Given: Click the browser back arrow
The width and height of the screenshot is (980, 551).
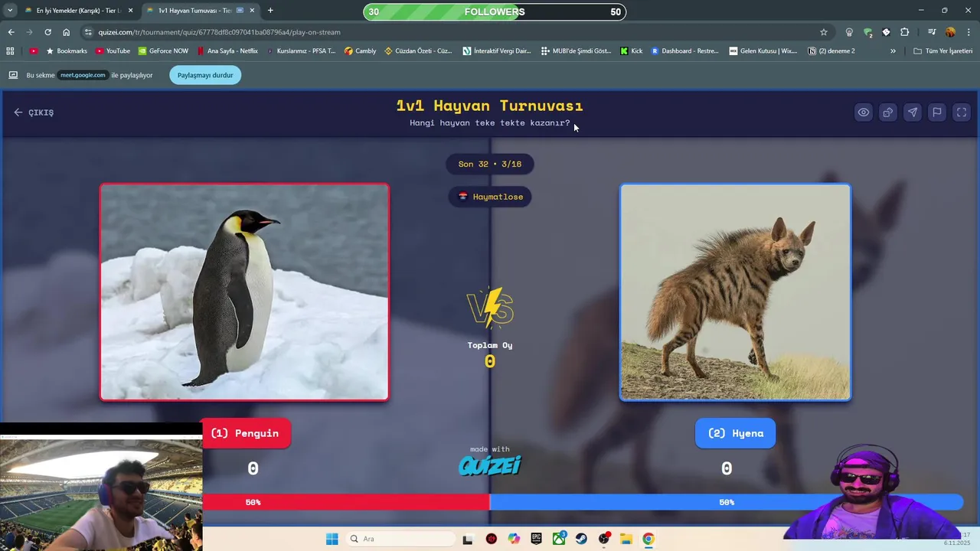Looking at the screenshot, I should coord(11,32).
